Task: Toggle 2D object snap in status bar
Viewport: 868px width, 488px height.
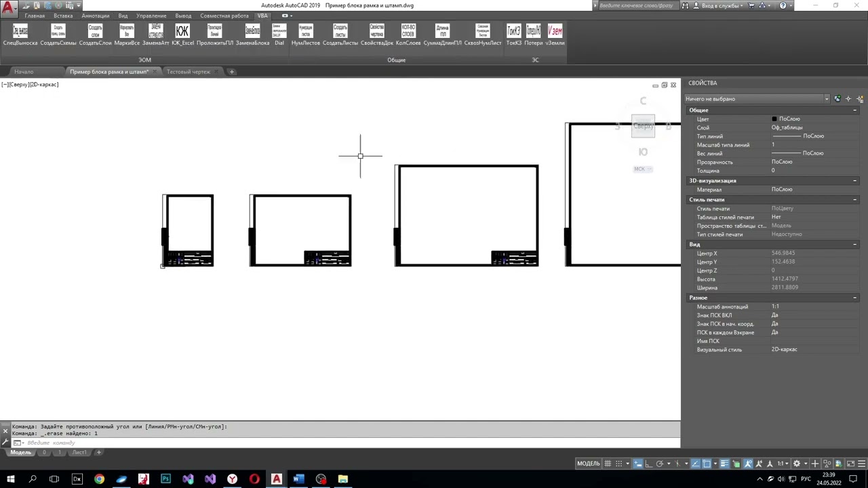Action: (707, 464)
